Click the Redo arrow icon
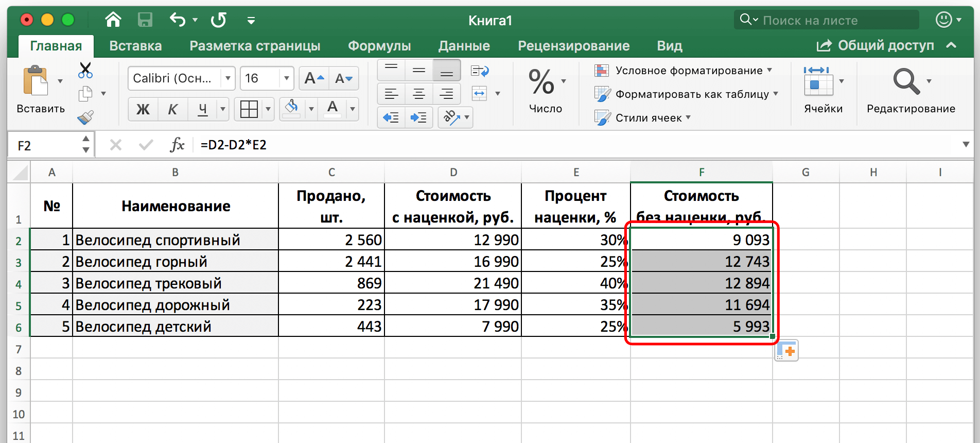This screenshot has width=980, height=443. click(x=219, y=20)
